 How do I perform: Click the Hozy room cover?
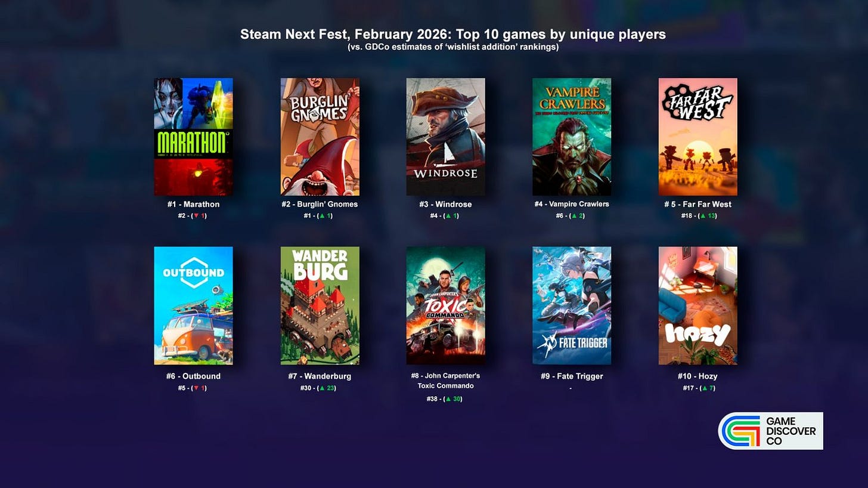(x=698, y=305)
